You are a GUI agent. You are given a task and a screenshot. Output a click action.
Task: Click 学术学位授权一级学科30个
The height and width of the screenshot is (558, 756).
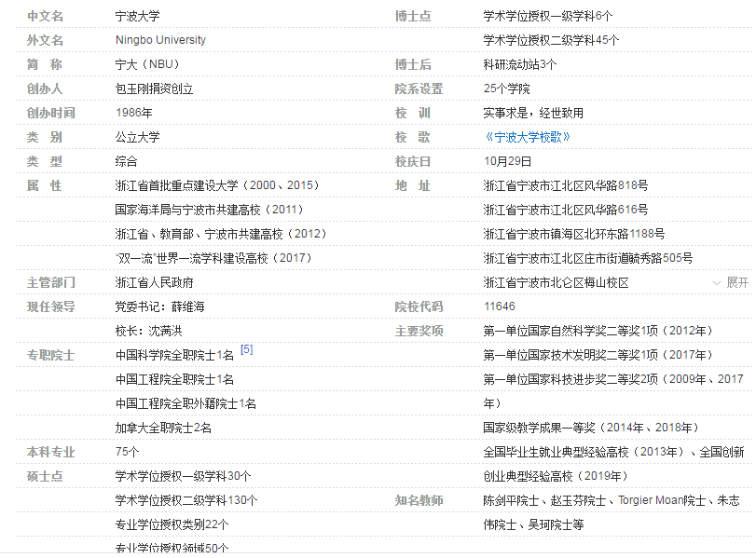[184, 477]
